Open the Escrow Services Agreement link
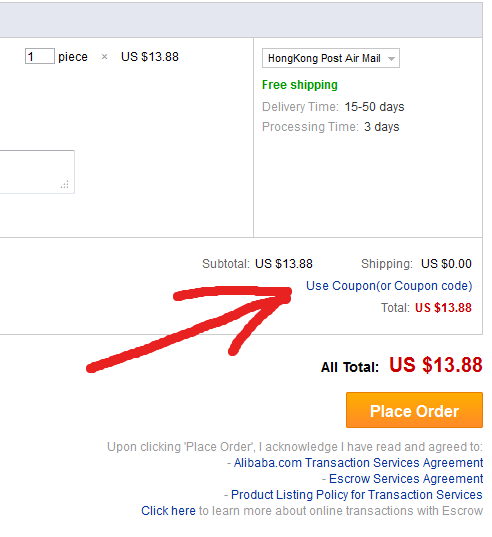This screenshot has width=492, height=537. (x=406, y=478)
